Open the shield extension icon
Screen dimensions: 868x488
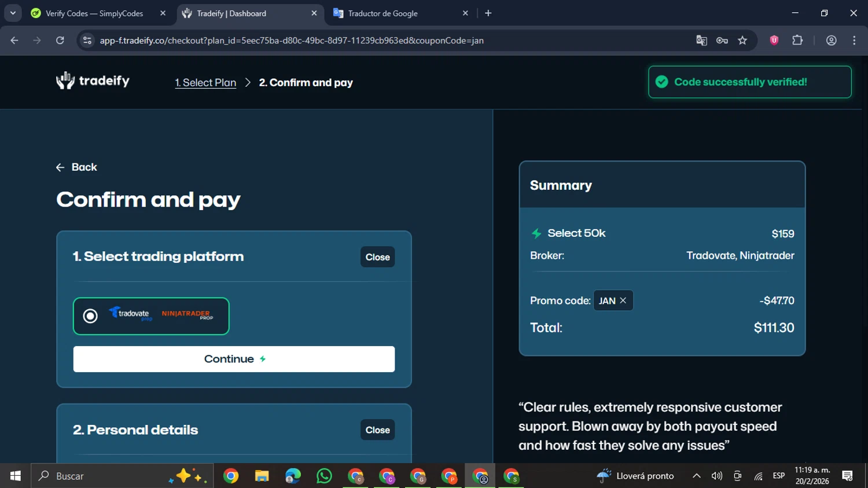[x=774, y=41]
